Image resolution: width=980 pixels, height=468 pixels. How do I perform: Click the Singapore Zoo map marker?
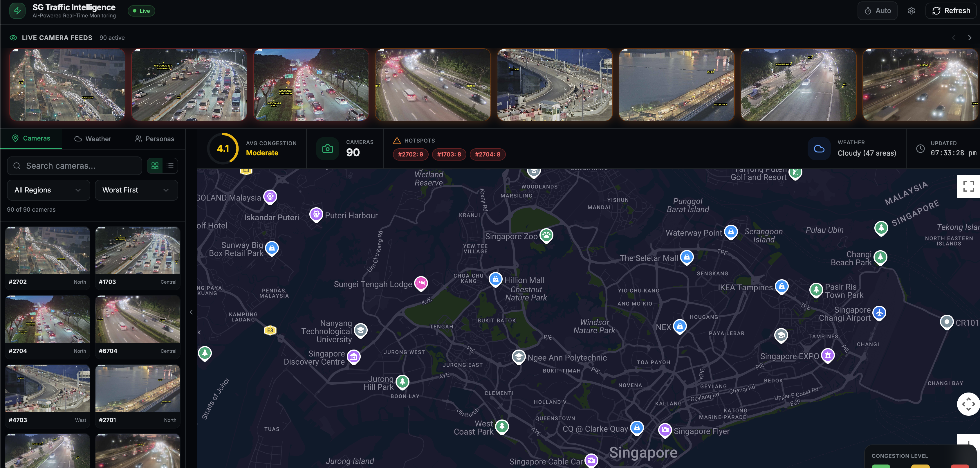(x=546, y=235)
